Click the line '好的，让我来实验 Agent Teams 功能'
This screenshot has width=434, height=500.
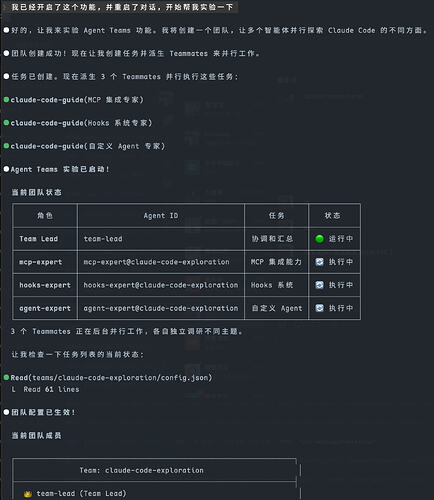219,30
